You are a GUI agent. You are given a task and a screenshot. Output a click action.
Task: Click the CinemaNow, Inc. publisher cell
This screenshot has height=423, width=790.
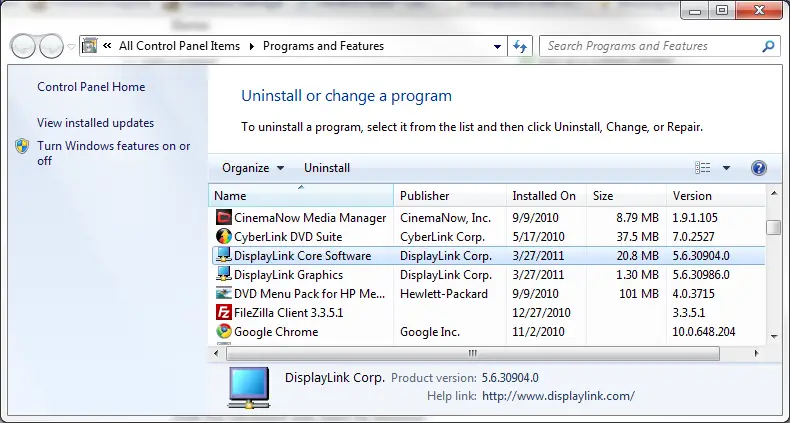click(445, 218)
